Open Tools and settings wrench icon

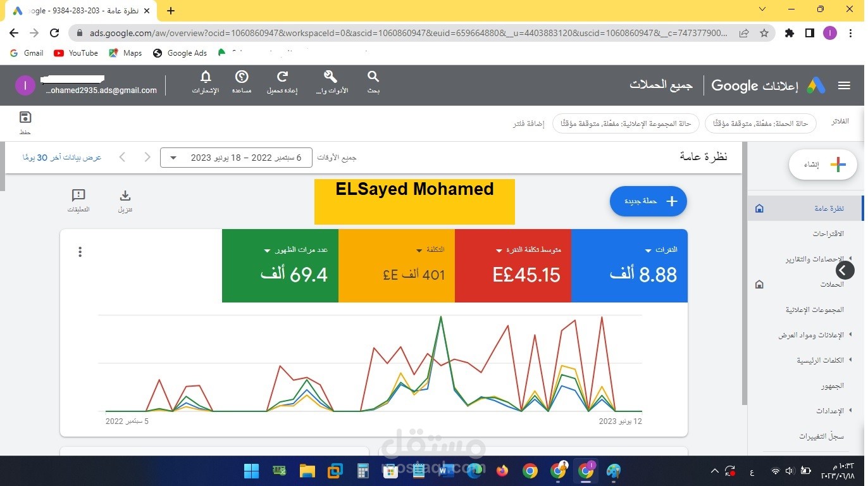331,77
